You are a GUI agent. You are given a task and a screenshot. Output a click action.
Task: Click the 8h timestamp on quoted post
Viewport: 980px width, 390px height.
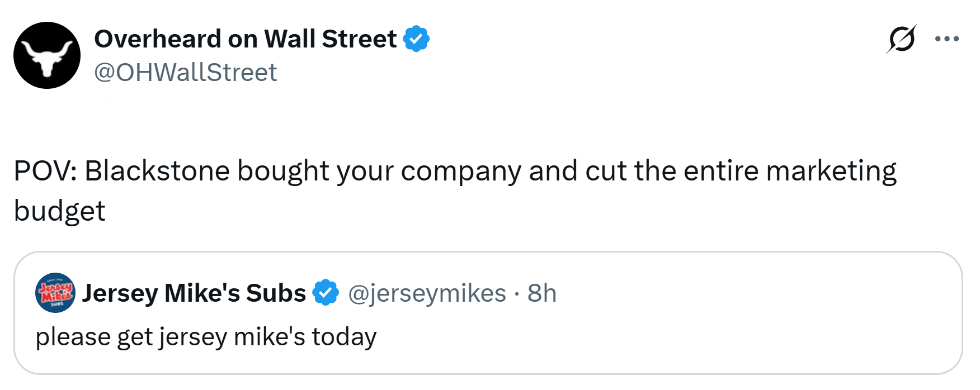pos(542,293)
